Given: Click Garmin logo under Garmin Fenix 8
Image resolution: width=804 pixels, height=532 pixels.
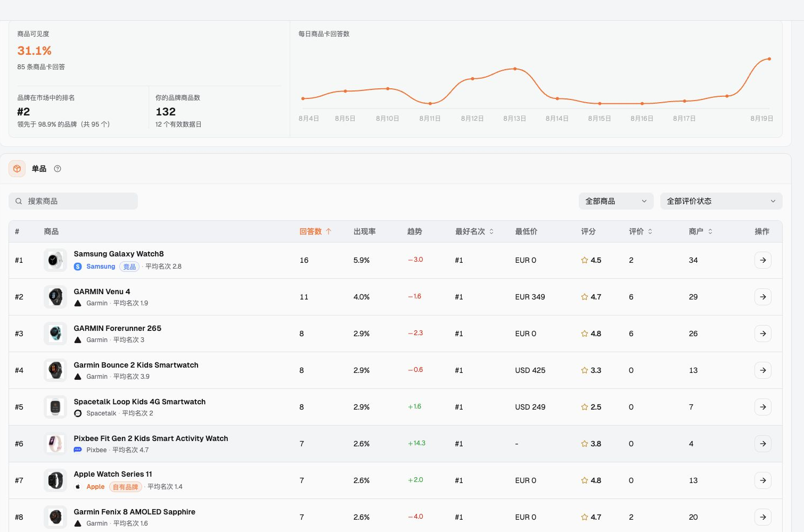Looking at the screenshot, I should coord(78,523).
